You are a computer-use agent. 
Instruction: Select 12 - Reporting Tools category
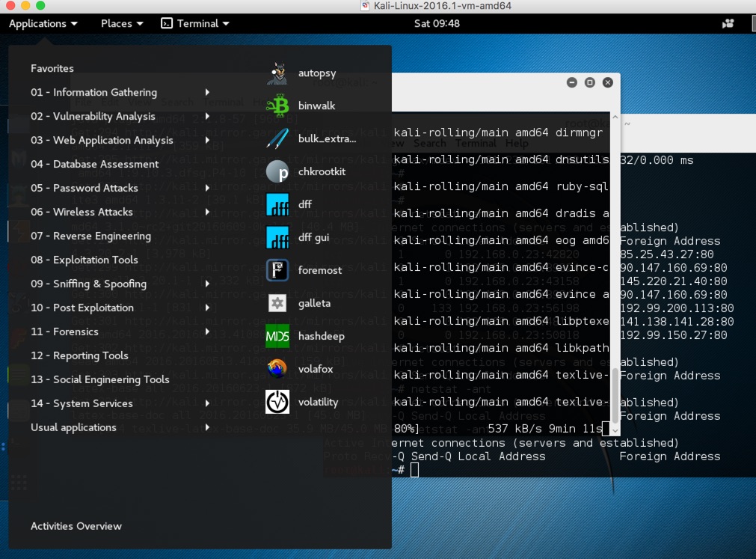79,355
